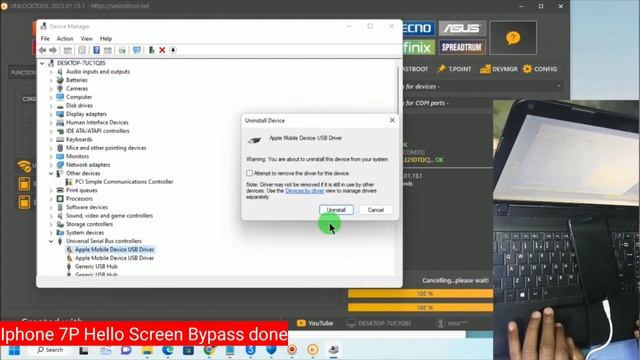
Task: Click the Uninstall button in the dialog
Action: point(336,210)
